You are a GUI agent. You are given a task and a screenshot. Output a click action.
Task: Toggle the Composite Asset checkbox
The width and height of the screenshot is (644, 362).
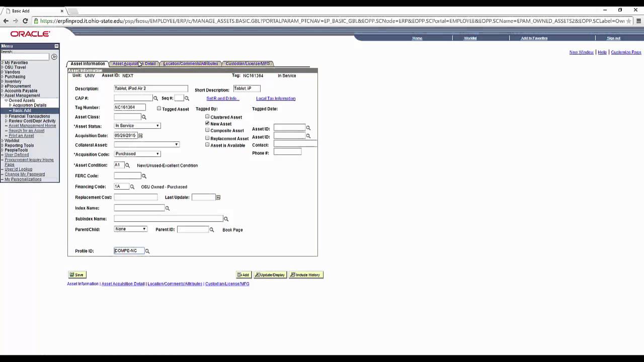[207, 130]
